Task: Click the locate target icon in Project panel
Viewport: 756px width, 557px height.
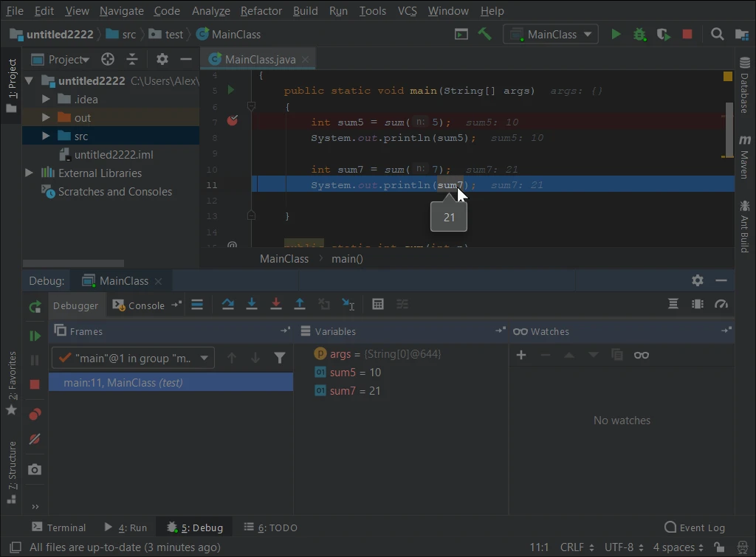Action: click(x=108, y=59)
